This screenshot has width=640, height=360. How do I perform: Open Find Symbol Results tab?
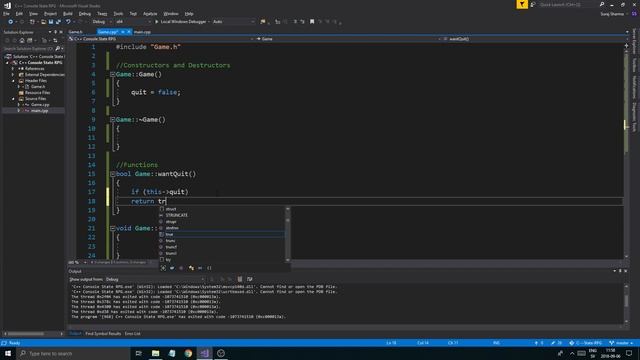pos(103,334)
